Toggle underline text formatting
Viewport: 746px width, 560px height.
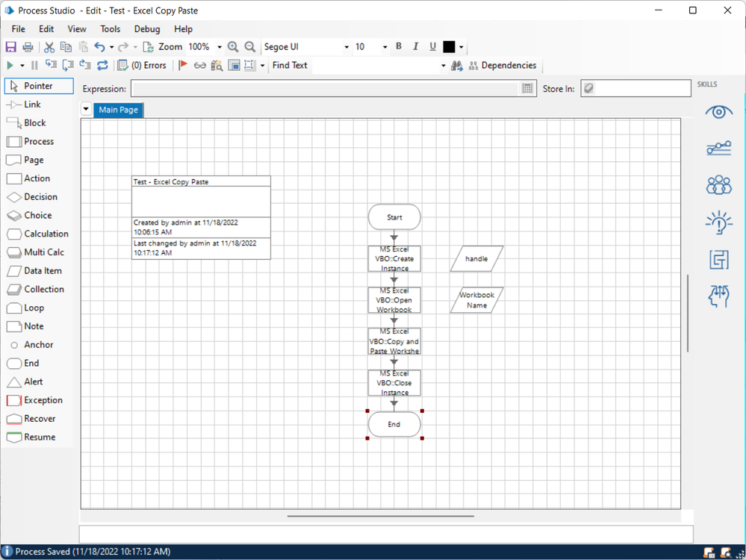(432, 46)
